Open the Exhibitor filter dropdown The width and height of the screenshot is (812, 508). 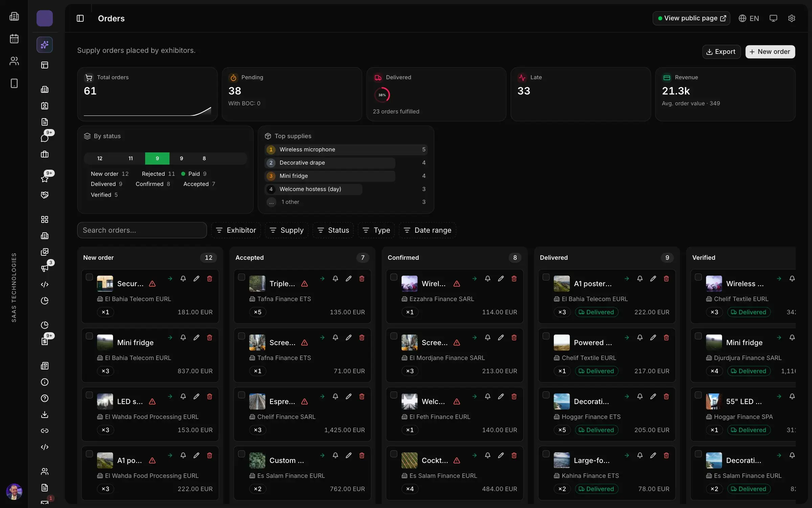236,230
